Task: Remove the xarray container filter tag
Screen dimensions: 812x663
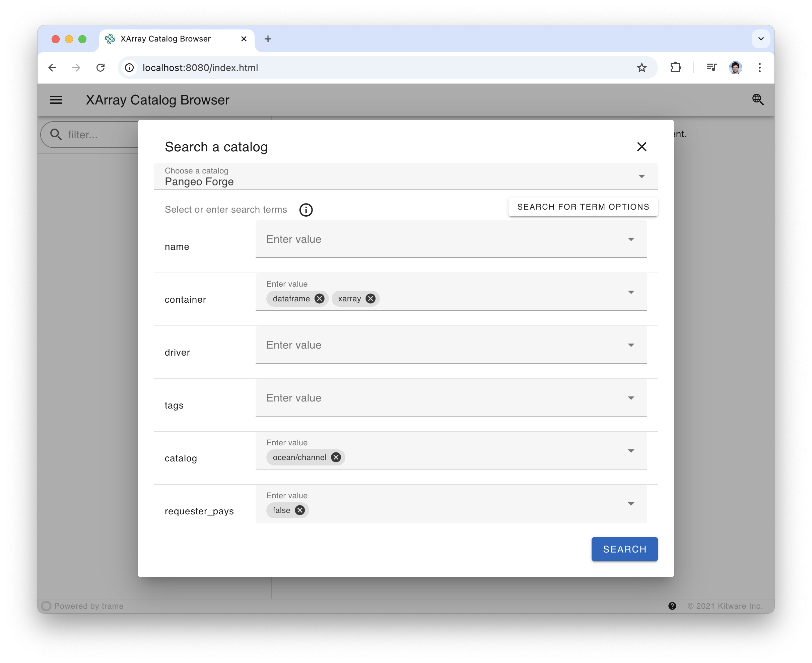Action: (x=370, y=299)
